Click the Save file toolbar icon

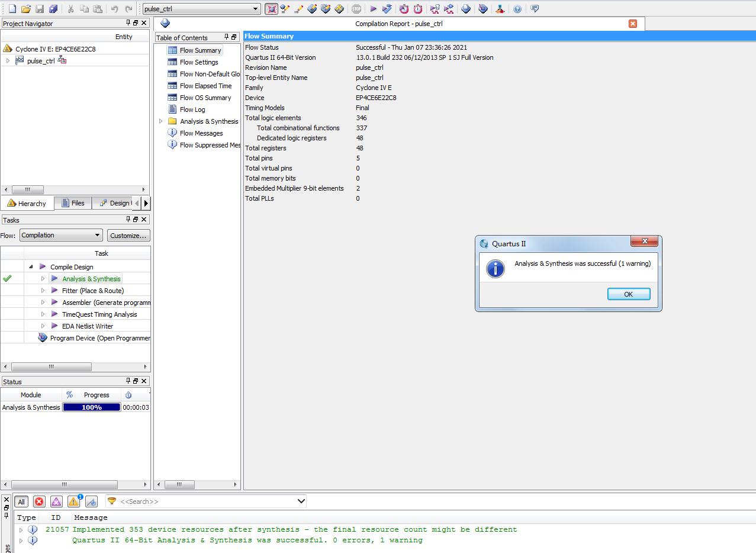coord(40,9)
